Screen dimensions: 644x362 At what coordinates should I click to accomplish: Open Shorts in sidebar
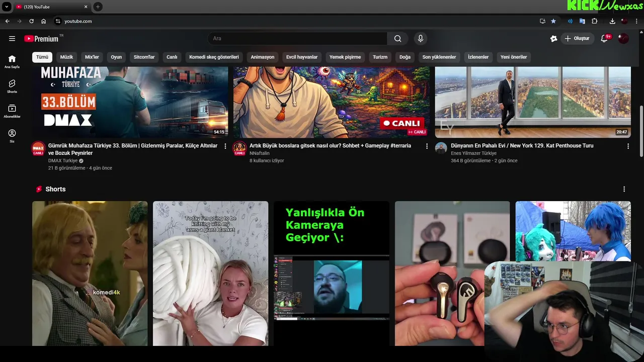(12, 86)
